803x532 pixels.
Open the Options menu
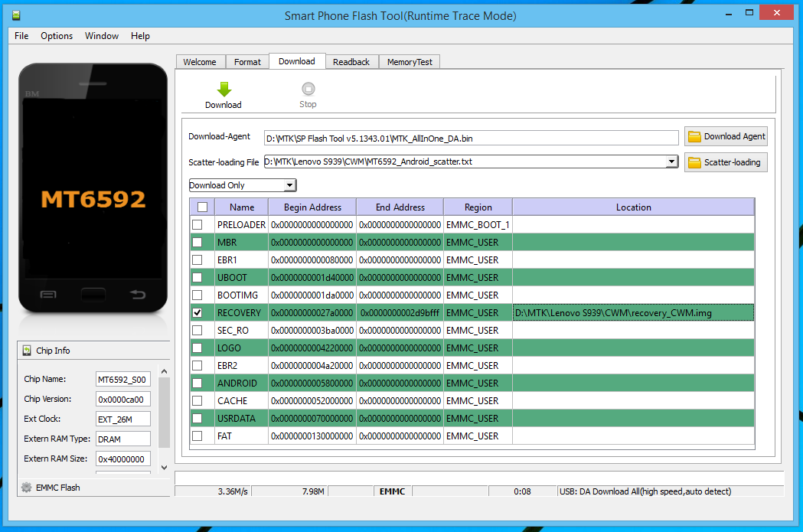click(x=57, y=36)
